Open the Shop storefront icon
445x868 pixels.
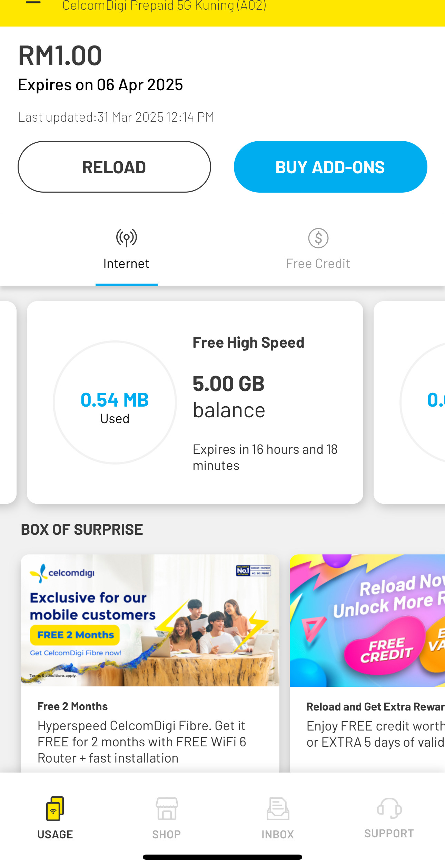(x=167, y=808)
